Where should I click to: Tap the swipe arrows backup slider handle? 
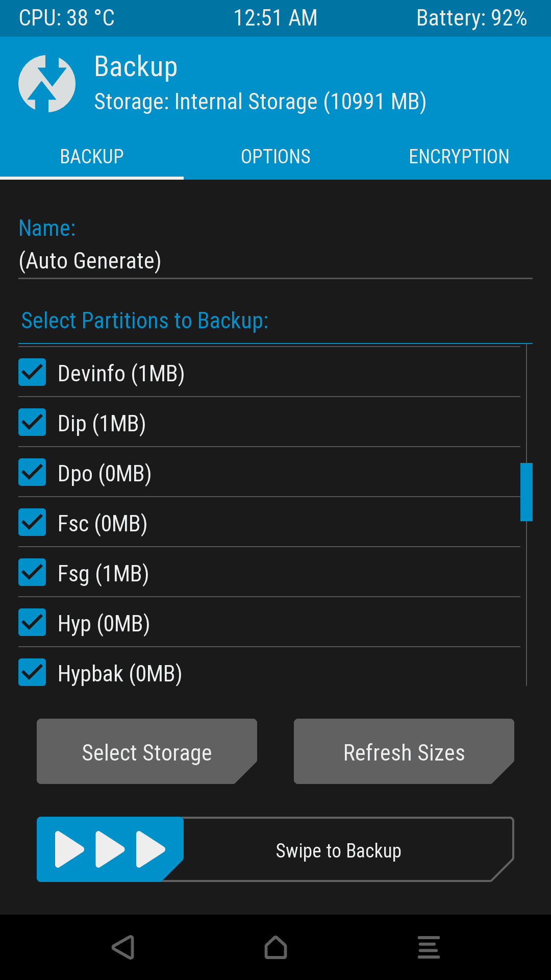point(110,849)
